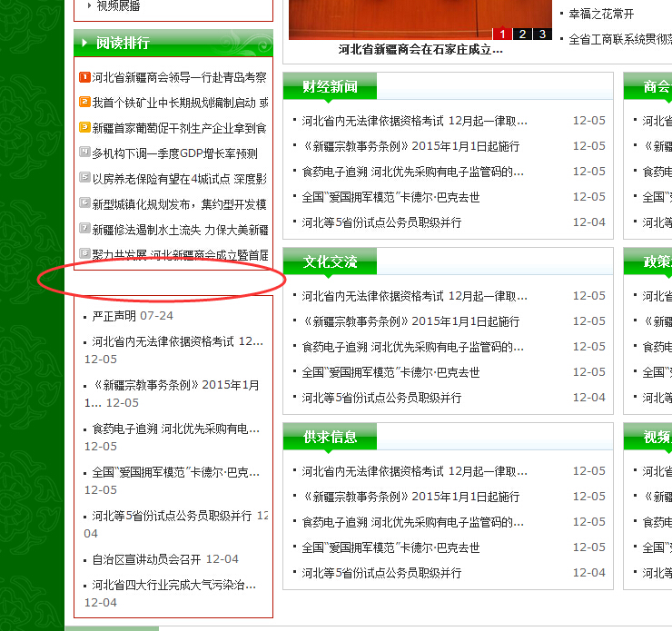The image size is (672, 631).
Task: Open 多机构下调一季度GDP增长率预测 ranked article
Action: (174, 153)
